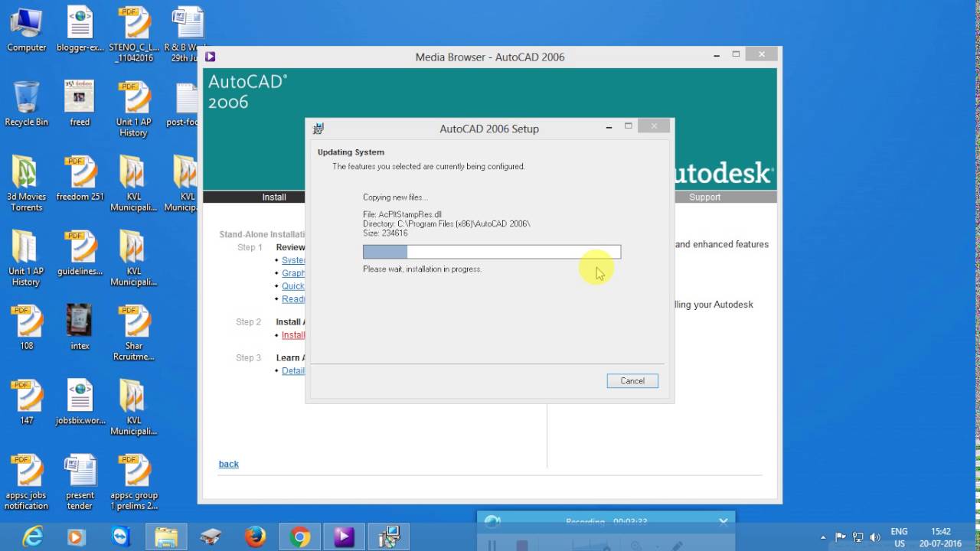Launch Google Chrome from the taskbar
Image resolution: width=980 pixels, height=551 pixels.
(300, 537)
